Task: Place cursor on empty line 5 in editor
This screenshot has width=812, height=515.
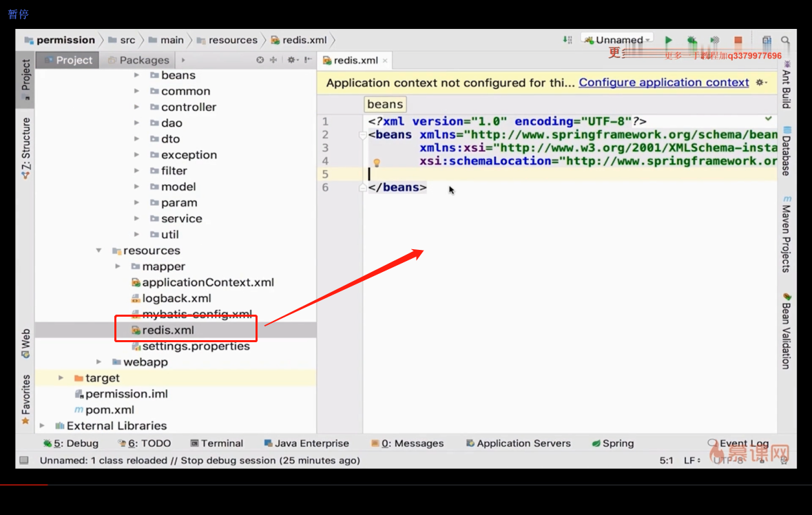Action: click(570, 174)
